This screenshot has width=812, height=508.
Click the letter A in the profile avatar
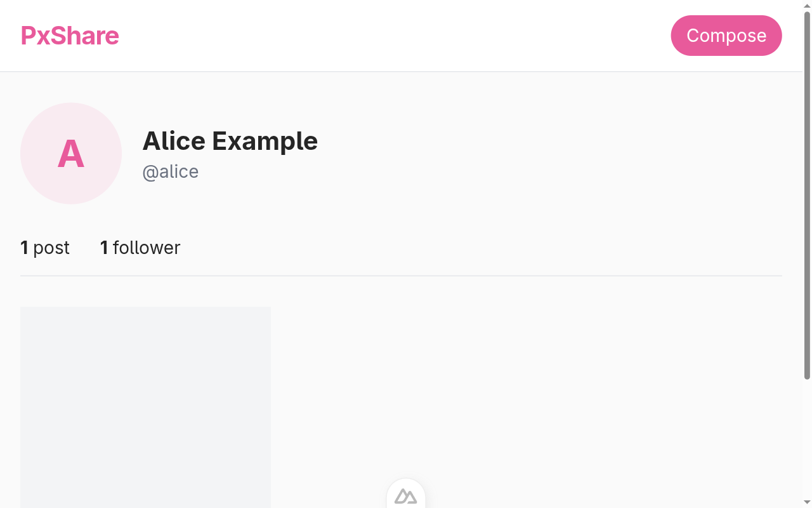click(70, 153)
